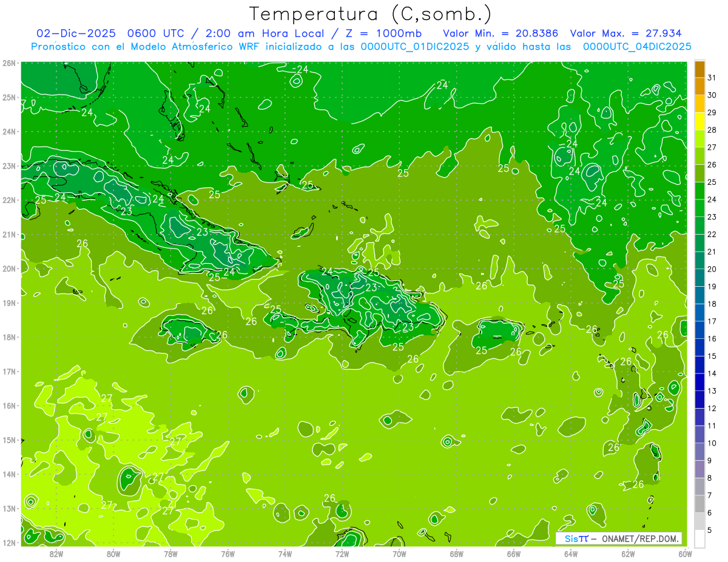Click the '15N' latitude axis label
The image size is (728, 562).
[x=9, y=440]
